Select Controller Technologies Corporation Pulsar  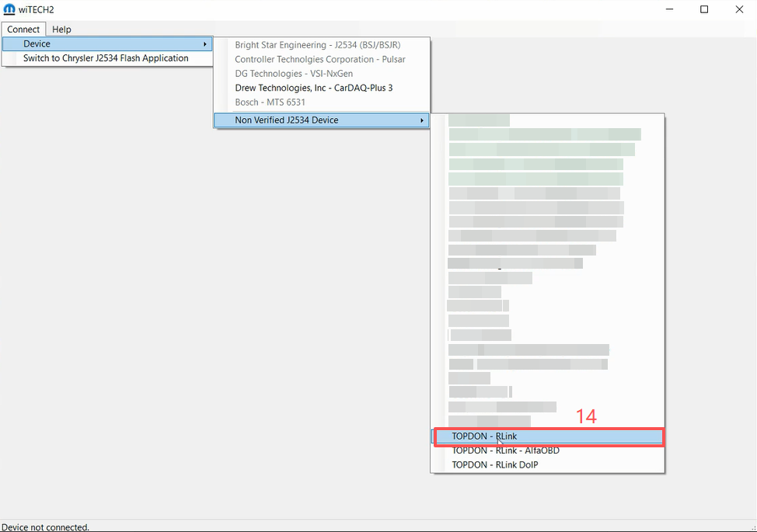coord(320,59)
